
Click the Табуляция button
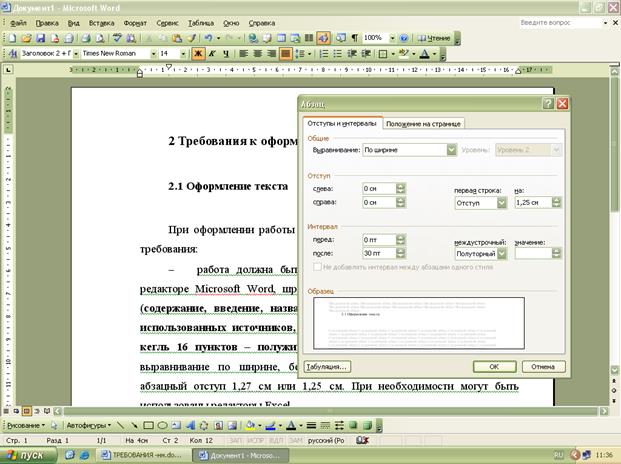point(328,365)
